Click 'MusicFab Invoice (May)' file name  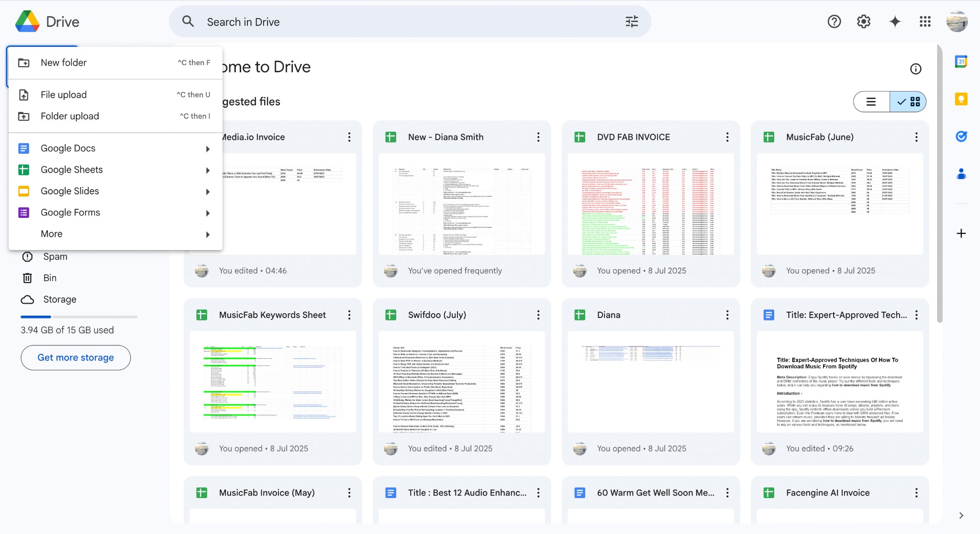coord(267,493)
